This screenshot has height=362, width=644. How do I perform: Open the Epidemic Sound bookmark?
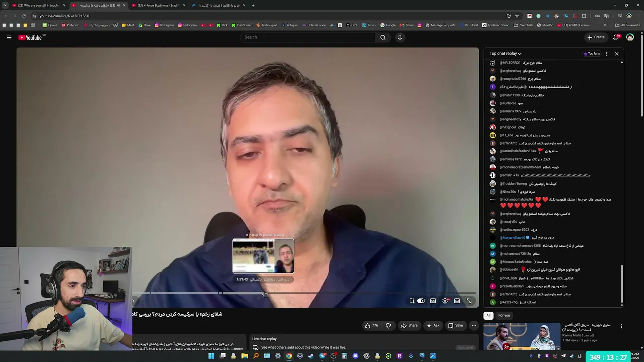tap(496, 25)
